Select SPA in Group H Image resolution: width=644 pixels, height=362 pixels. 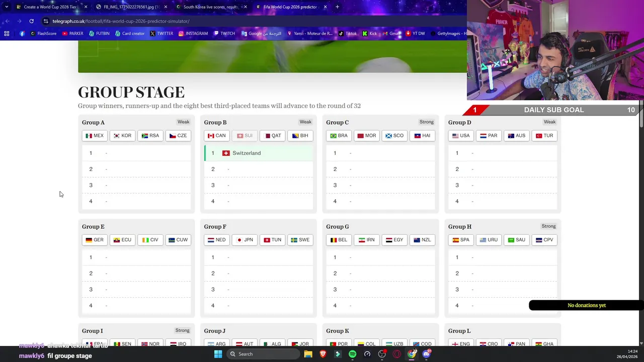click(461, 240)
